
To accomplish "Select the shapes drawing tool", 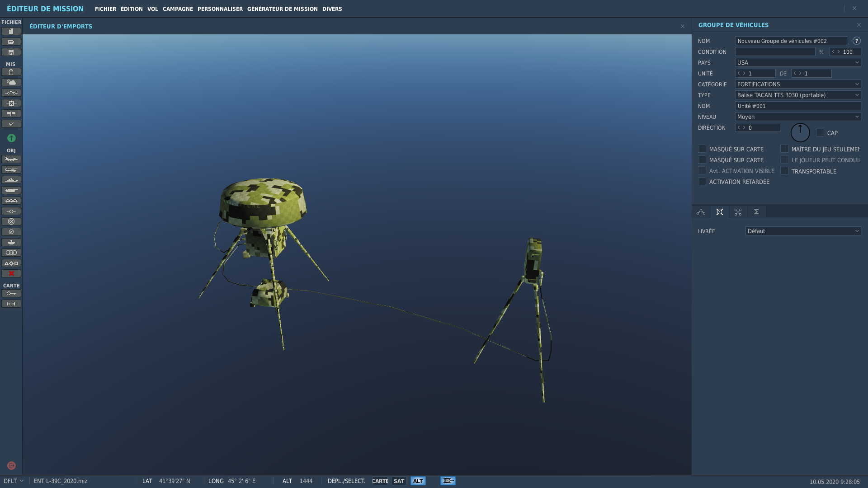I will [x=11, y=263].
